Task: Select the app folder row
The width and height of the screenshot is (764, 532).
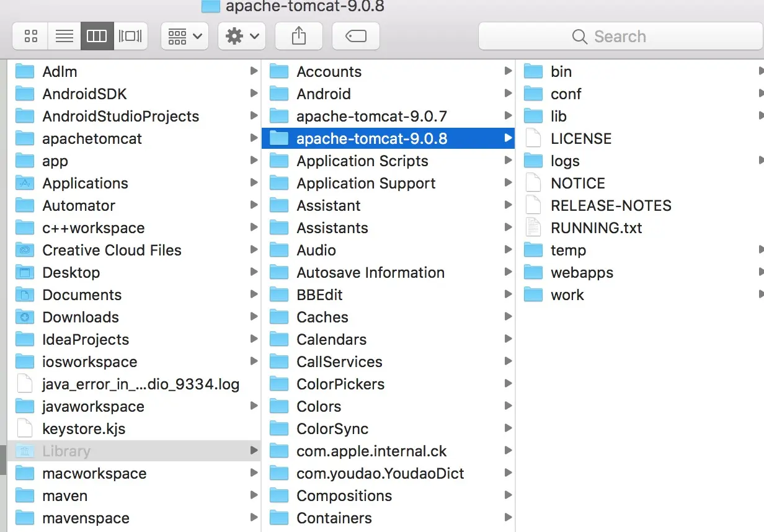Action: coord(134,161)
